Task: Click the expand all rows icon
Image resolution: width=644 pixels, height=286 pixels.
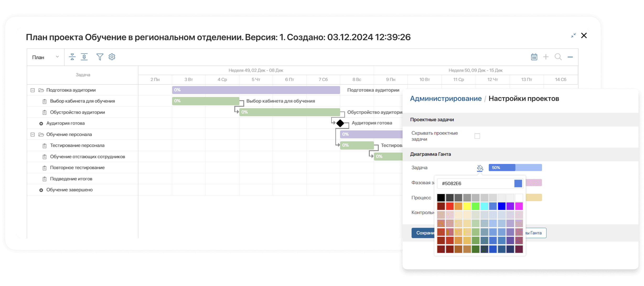Action: 84,57
